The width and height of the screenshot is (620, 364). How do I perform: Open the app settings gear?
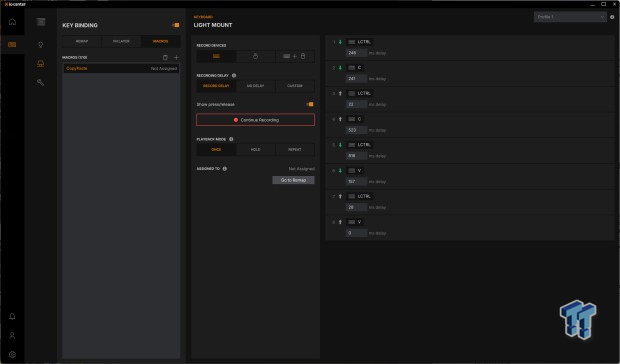[x=12, y=355]
